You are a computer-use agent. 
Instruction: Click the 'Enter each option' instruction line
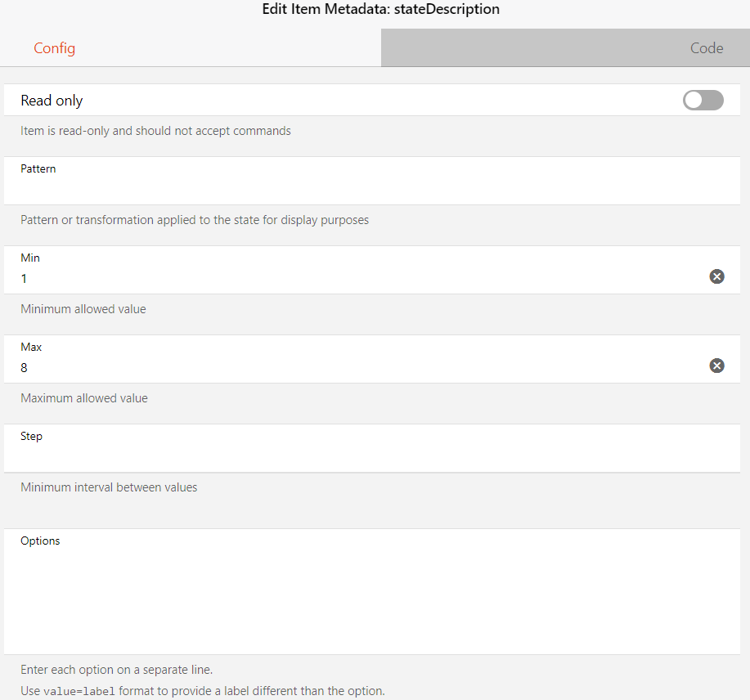click(116, 670)
